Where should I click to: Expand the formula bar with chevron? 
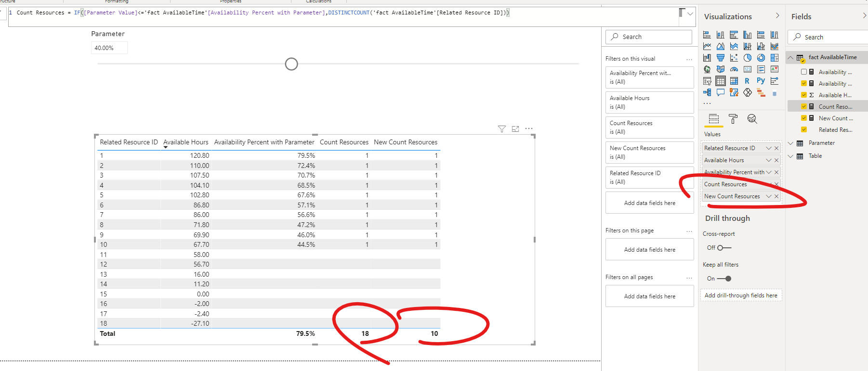click(690, 14)
